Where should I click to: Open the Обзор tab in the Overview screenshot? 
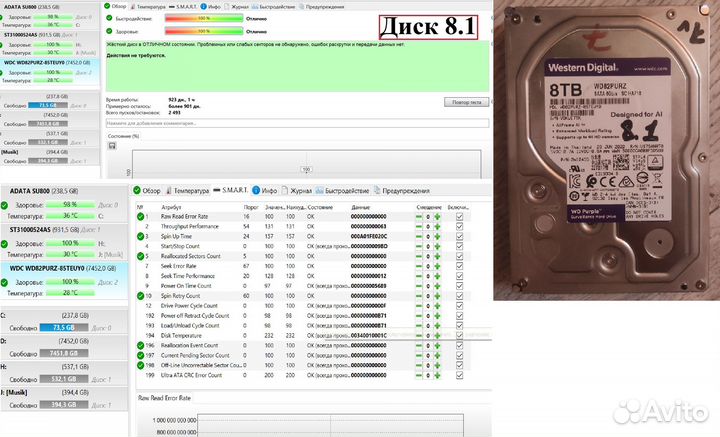point(115,6)
